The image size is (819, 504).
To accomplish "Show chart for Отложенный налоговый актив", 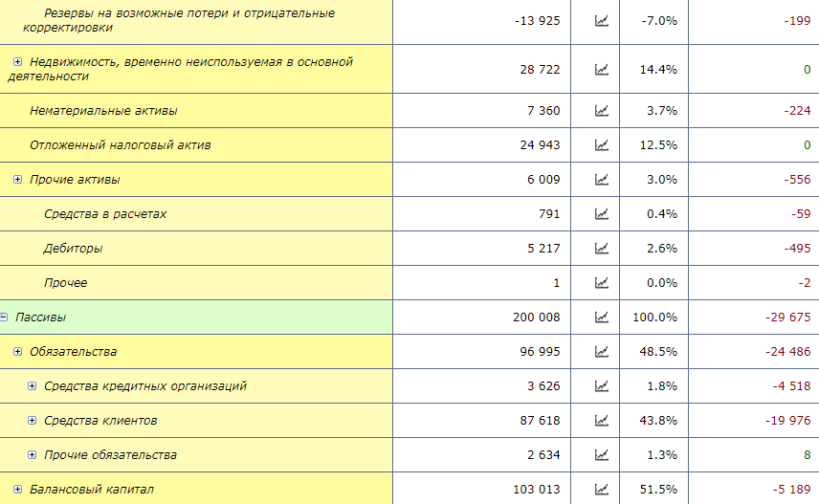I will tap(601, 145).
